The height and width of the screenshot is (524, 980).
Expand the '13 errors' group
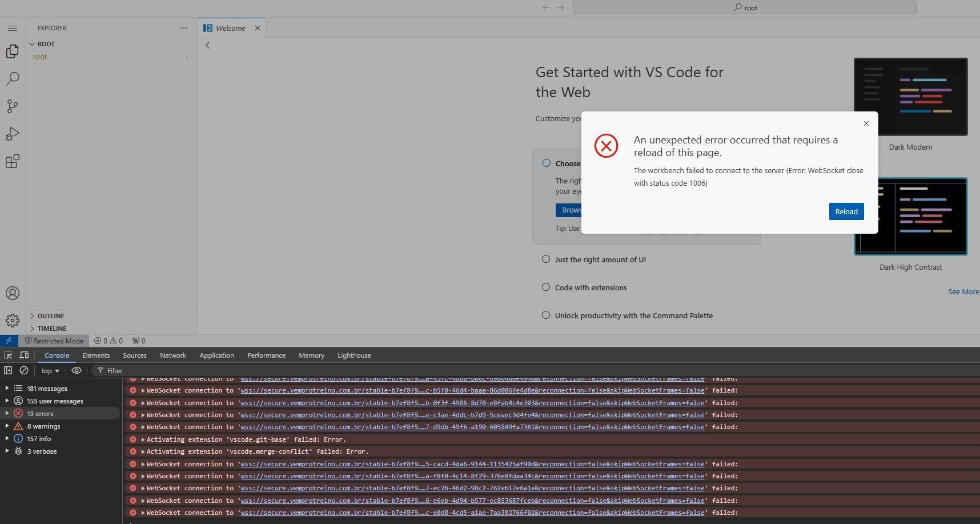[x=7, y=414]
